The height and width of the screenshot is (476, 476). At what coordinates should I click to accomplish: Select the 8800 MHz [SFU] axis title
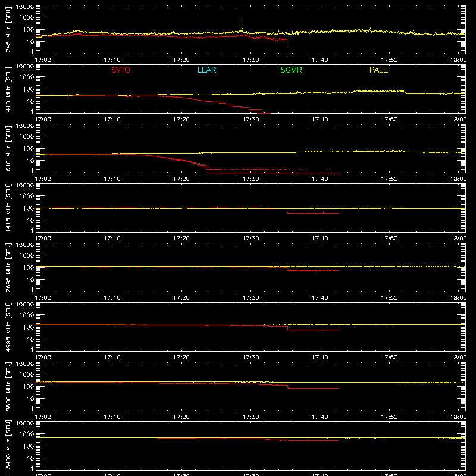click(8, 387)
